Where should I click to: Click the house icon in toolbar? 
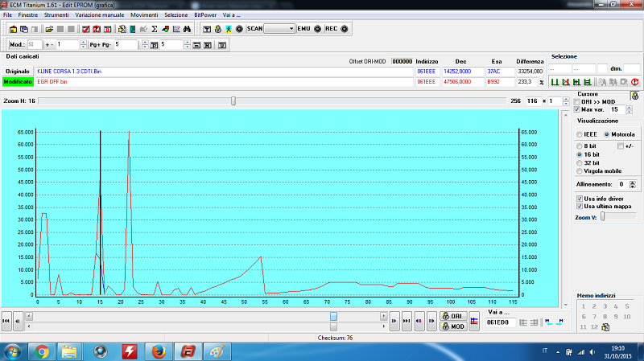(13, 28)
